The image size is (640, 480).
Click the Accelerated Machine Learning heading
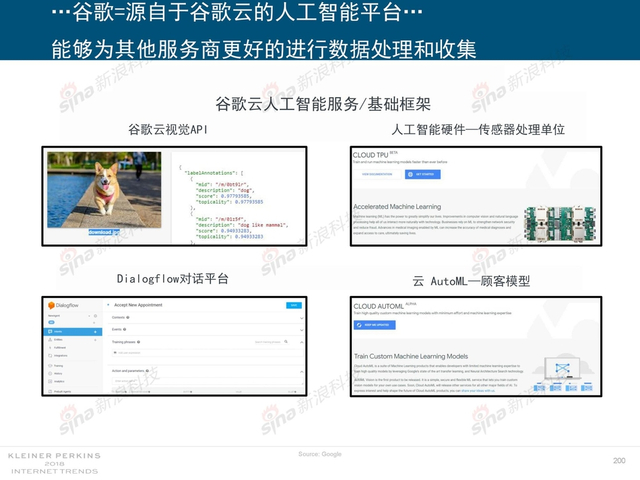click(397, 207)
